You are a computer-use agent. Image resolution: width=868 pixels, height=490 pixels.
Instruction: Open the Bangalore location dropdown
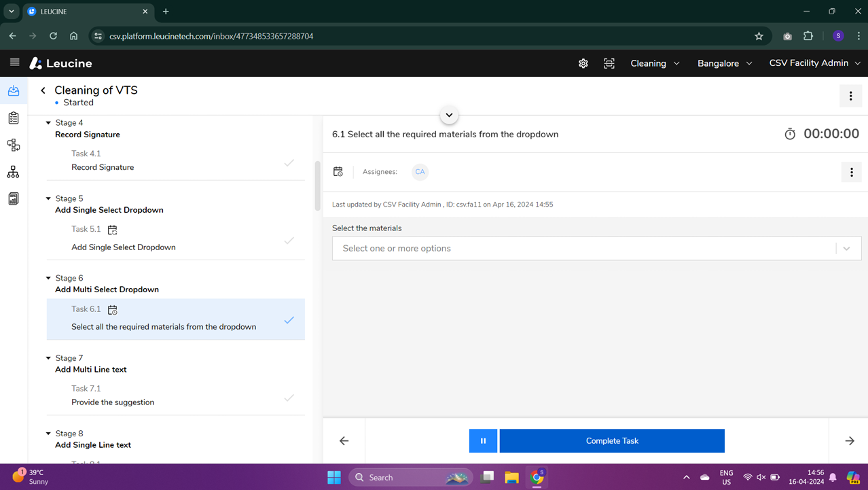[x=724, y=63]
